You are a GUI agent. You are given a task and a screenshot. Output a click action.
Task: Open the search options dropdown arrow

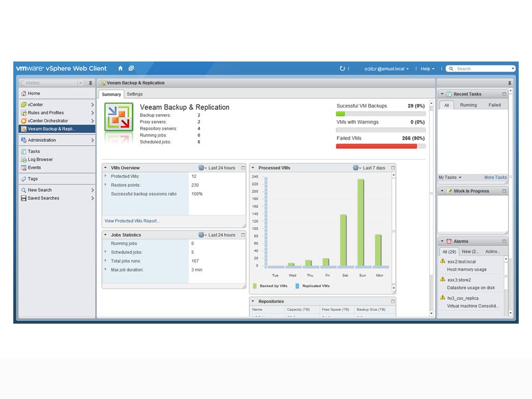pyautogui.click(x=513, y=69)
